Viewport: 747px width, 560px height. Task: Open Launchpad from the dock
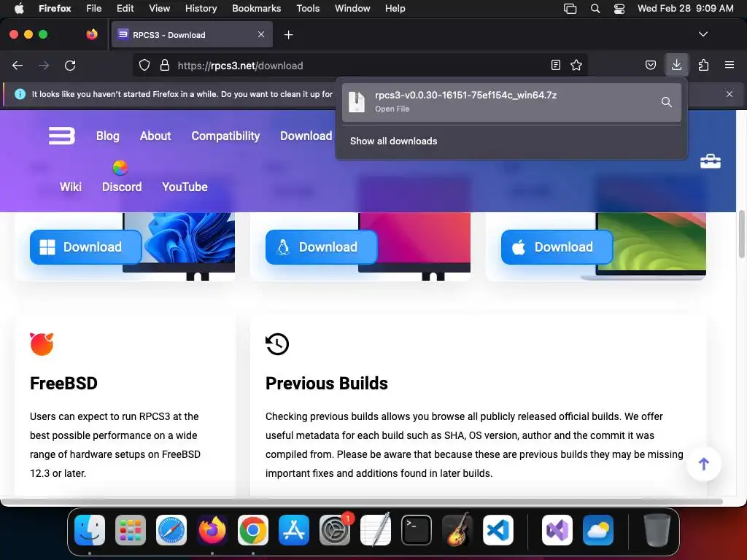[x=131, y=530]
